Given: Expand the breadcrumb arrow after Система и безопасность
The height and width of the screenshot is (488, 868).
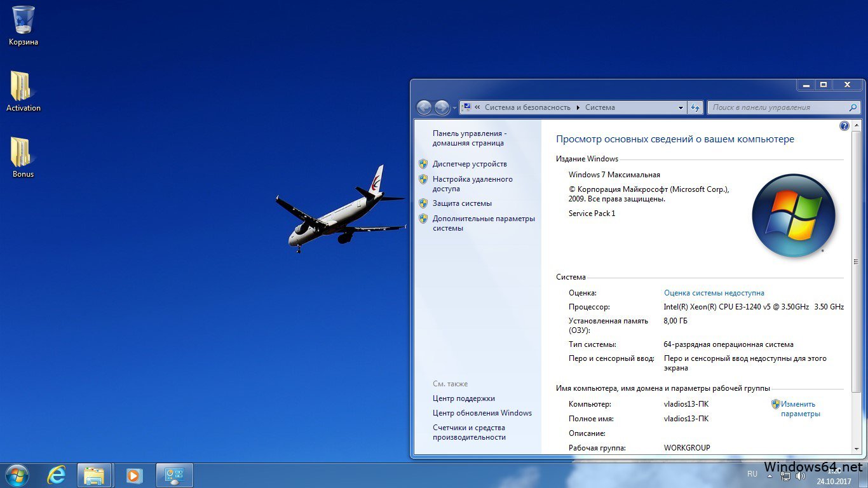Looking at the screenshot, I should (578, 107).
